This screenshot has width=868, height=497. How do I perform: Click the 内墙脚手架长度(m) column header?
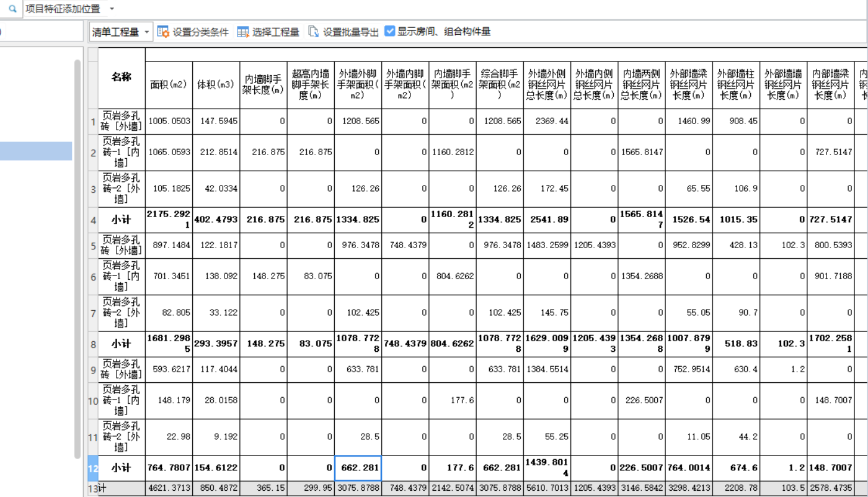pyautogui.click(x=263, y=85)
